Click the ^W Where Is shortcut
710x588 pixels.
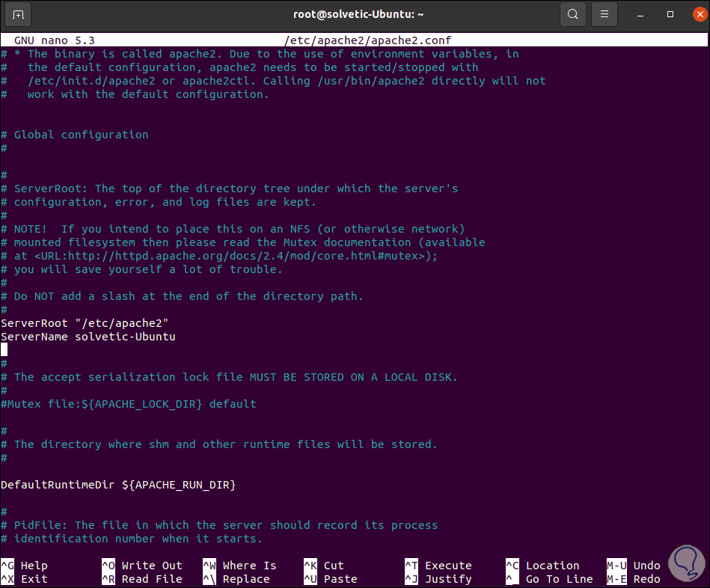click(239, 566)
